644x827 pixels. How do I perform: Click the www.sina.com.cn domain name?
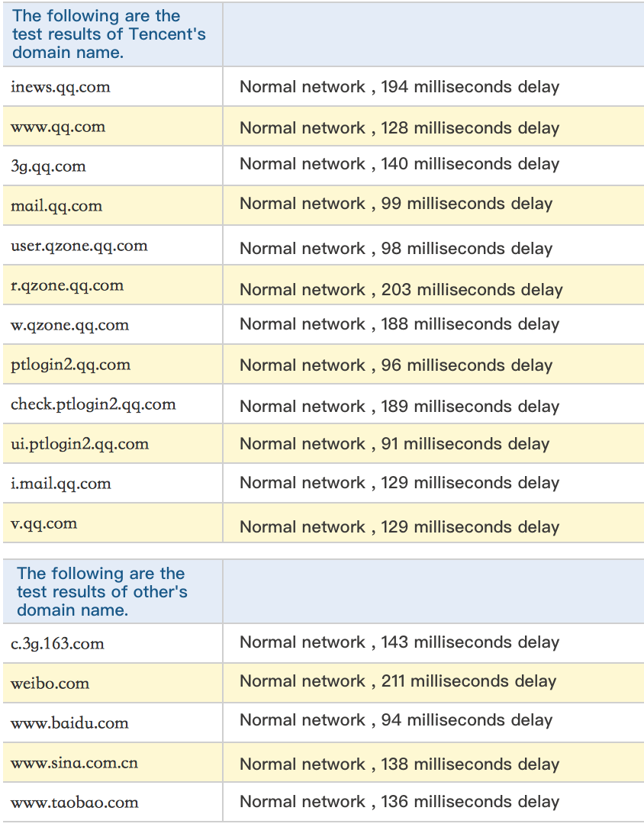click(x=74, y=763)
